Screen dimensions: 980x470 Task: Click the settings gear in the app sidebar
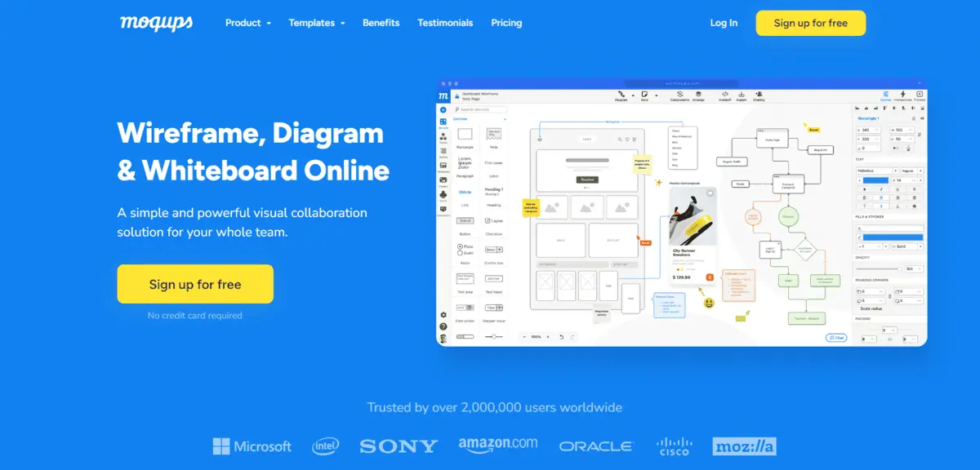[443, 314]
